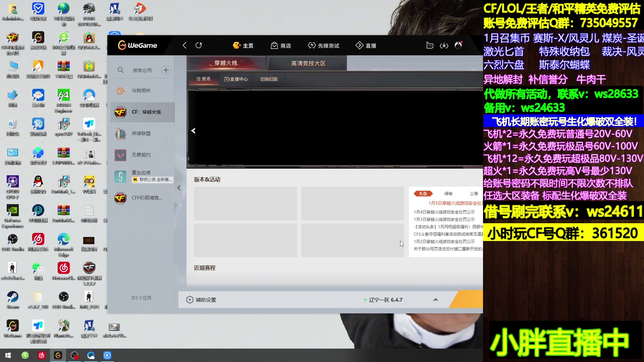Open the 辅助设置 hexagon icon

(x=190, y=300)
